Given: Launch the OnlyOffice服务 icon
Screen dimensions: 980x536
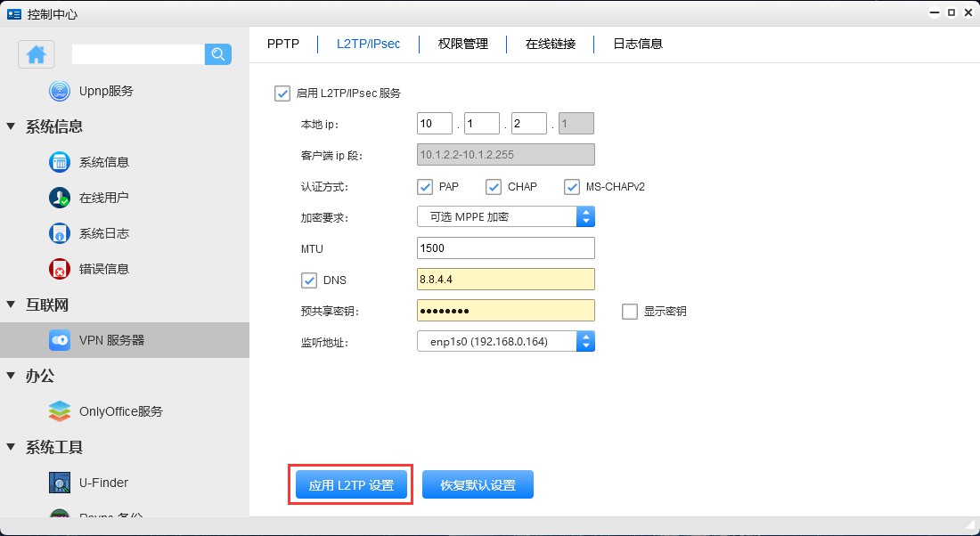Looking at the screenshot, I should 60,411.
